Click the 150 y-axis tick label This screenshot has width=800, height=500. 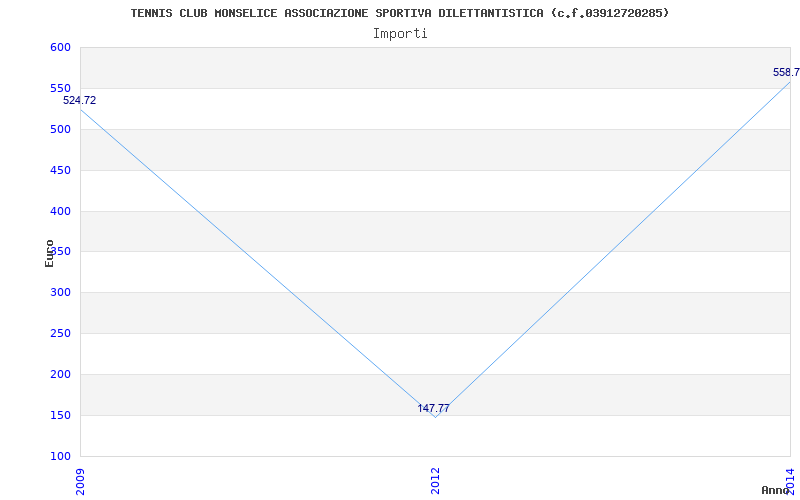pos(60,415)
